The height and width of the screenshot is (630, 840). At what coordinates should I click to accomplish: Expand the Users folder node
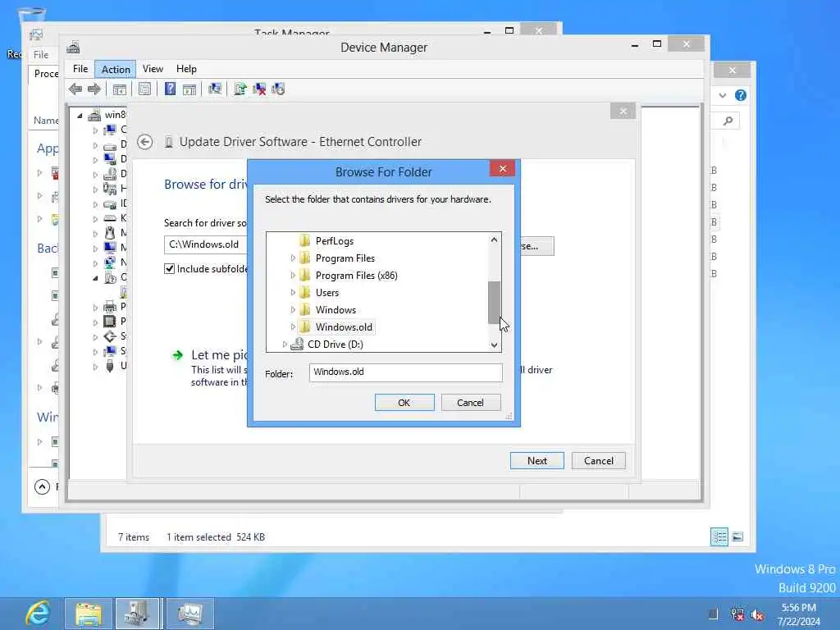293,293
